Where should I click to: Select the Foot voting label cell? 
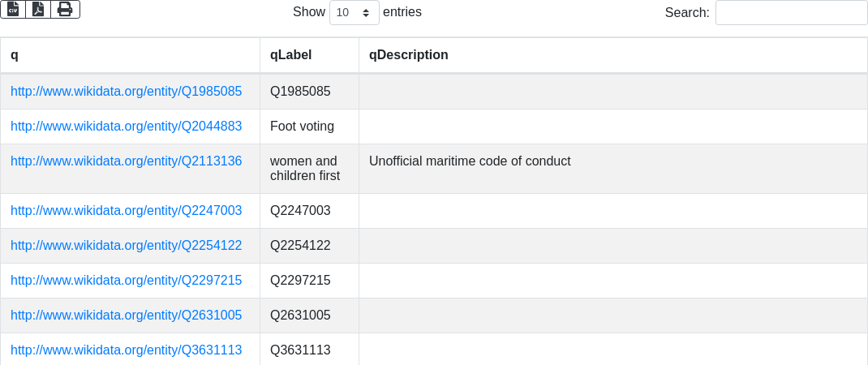309,127
